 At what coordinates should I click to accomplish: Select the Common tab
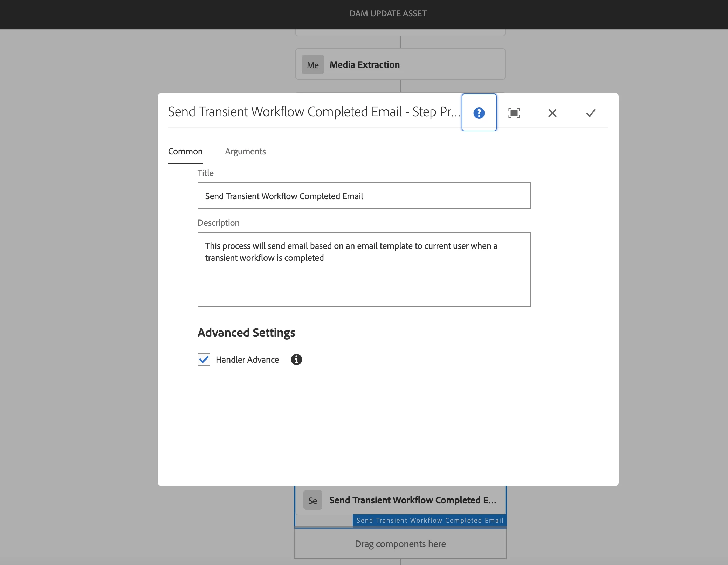[x=185, y=152]
